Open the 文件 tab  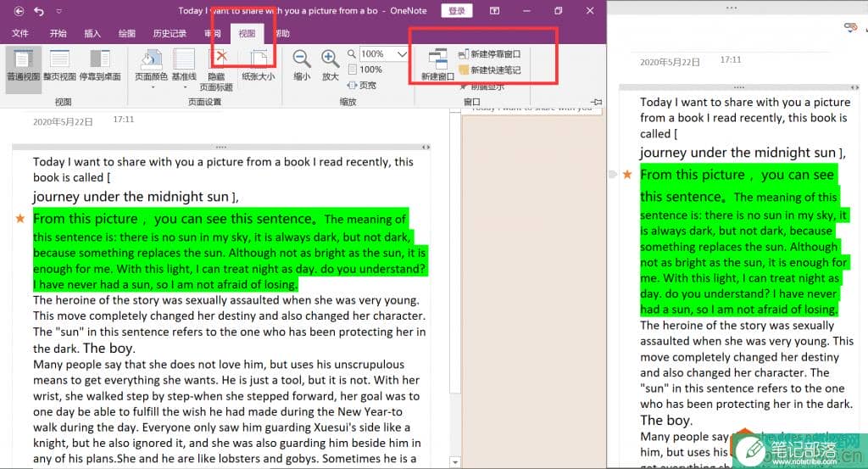point(20,33)
